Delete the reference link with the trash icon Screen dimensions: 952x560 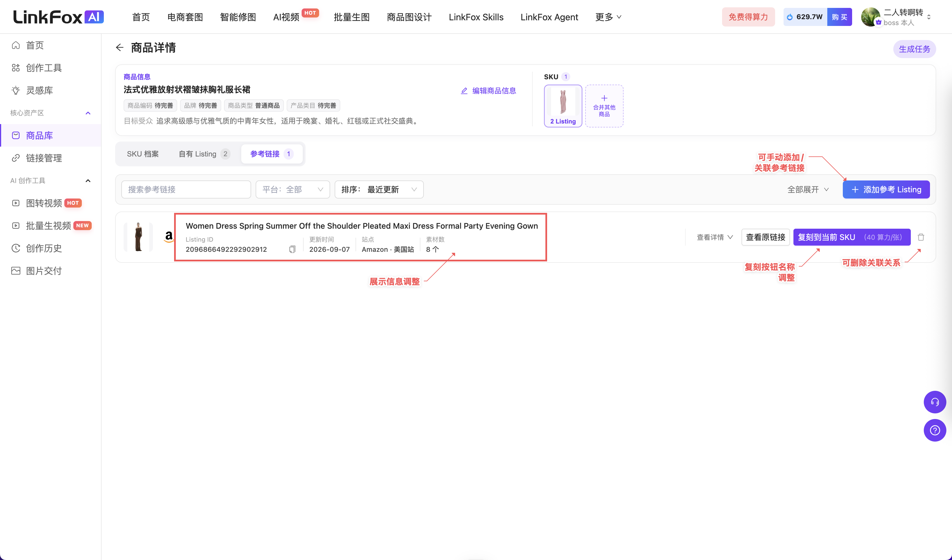[x=921, y=237]
